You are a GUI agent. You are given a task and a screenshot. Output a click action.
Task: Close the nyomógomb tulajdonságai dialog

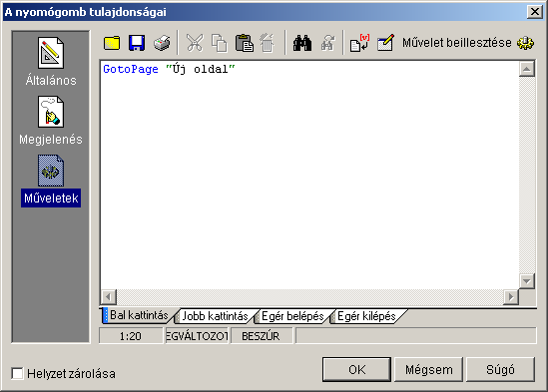click(x=535, y=12)
